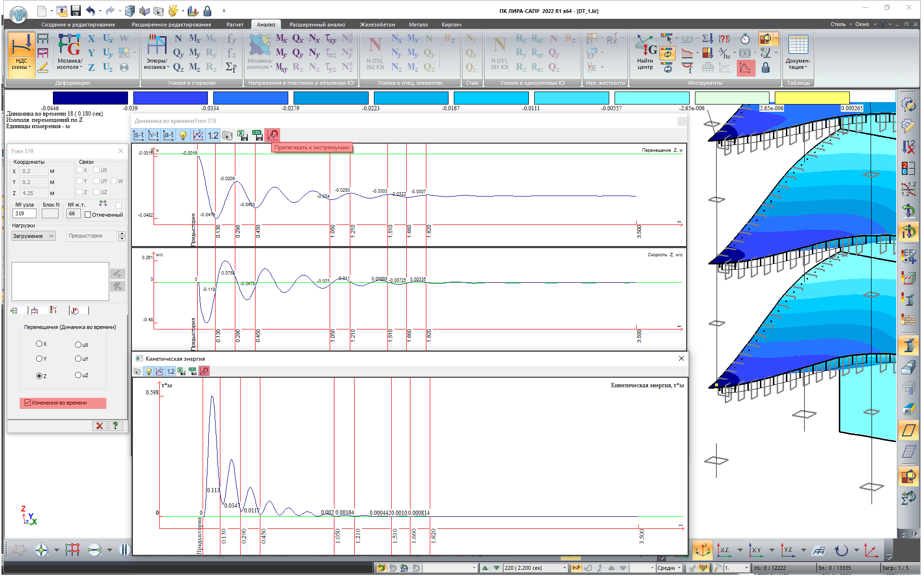Switch to the Железобетон ribbon tab

(377, 25)
